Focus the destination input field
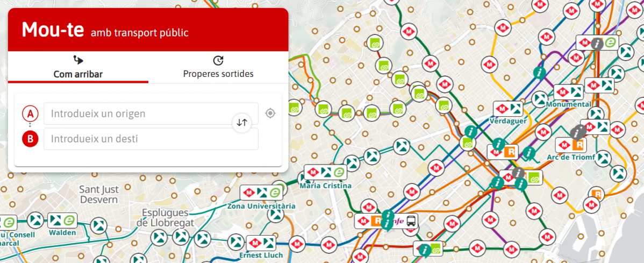The image size is (644, 263). tap(151, 139)
